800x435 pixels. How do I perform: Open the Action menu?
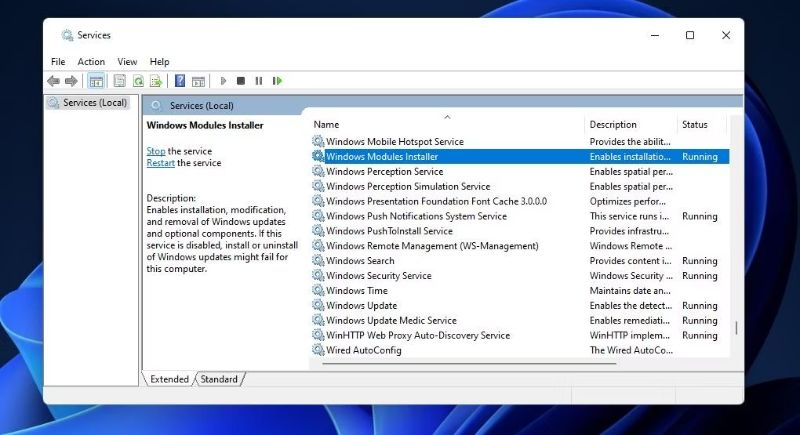pos(91,62)
